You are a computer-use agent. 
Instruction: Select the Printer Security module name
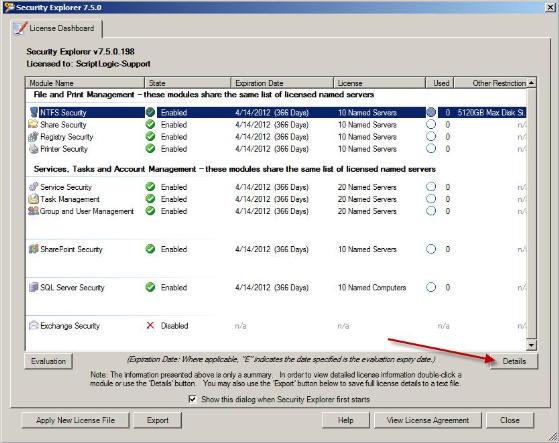[x=64, y=149]
